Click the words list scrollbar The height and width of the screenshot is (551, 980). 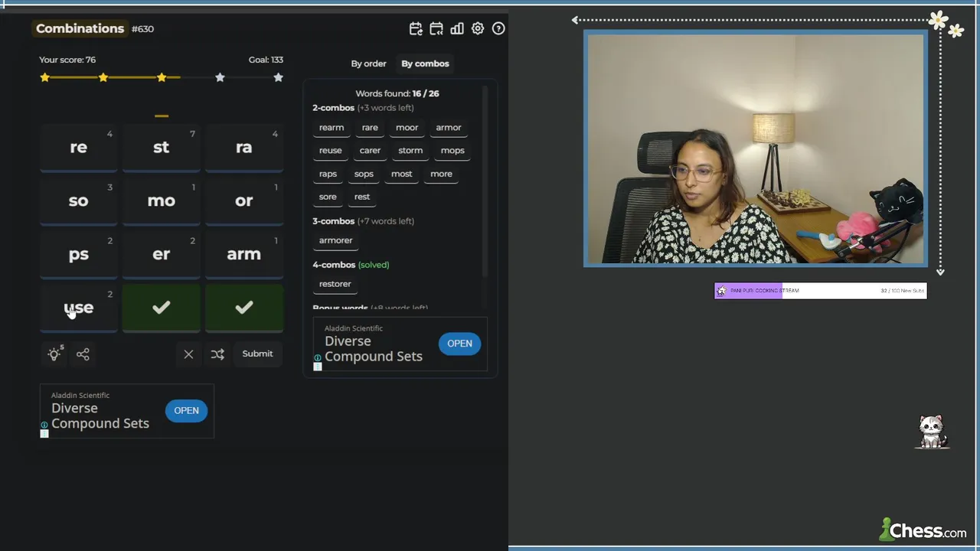click(485, 181)
